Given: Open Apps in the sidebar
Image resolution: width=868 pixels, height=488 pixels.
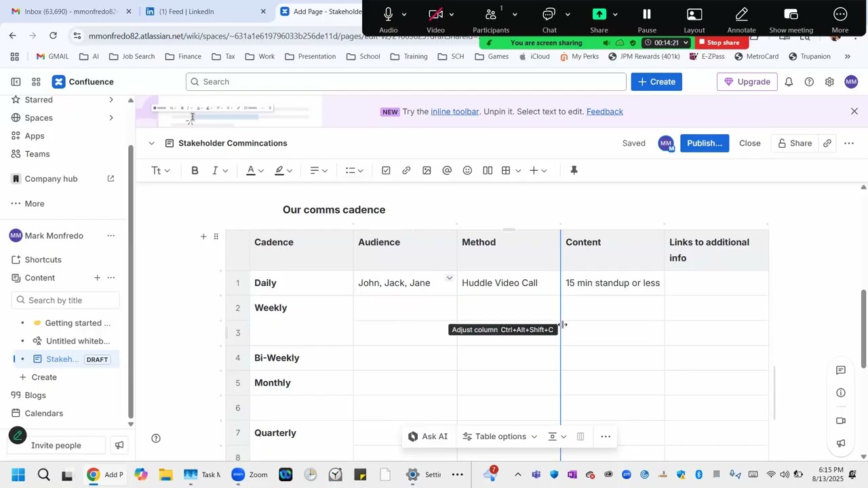Looking at the screenshot, I should pos(35,136).
